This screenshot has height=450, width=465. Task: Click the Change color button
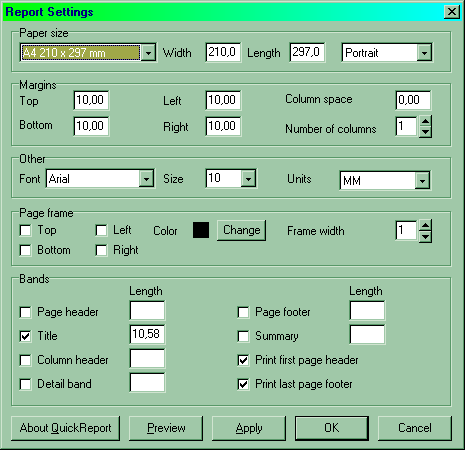(241, 230)
